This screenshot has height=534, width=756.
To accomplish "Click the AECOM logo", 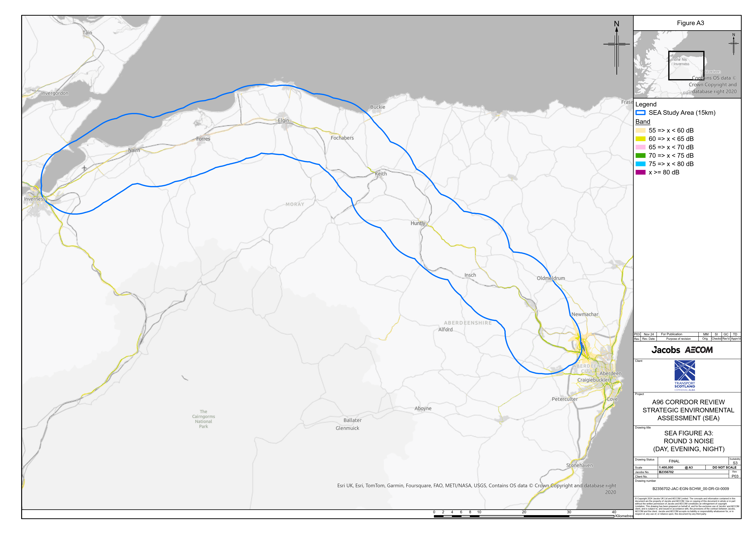I will [699, 350].
